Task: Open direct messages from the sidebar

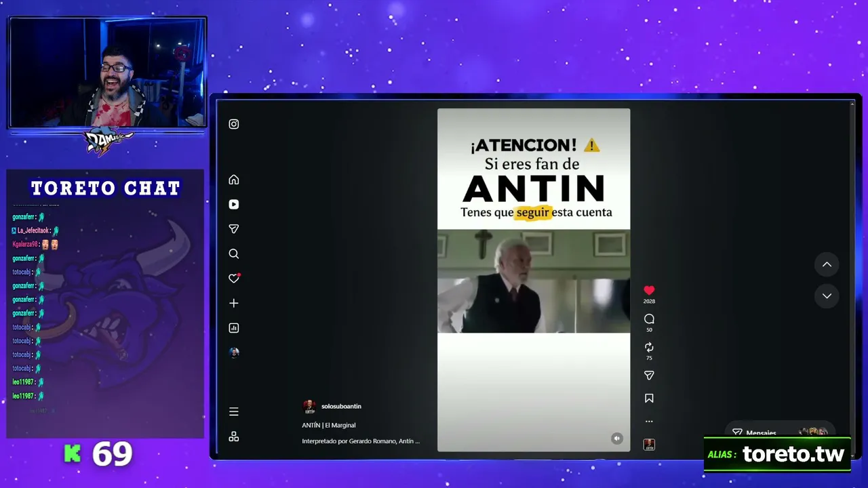Action: [x=234, y=229]
